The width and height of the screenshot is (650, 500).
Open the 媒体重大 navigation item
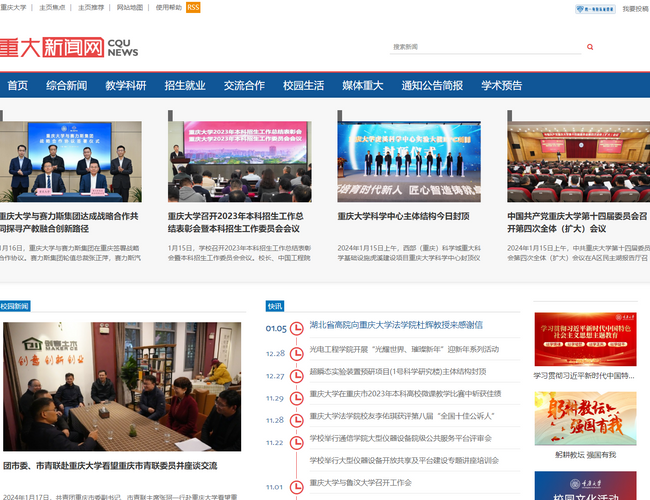363,85
